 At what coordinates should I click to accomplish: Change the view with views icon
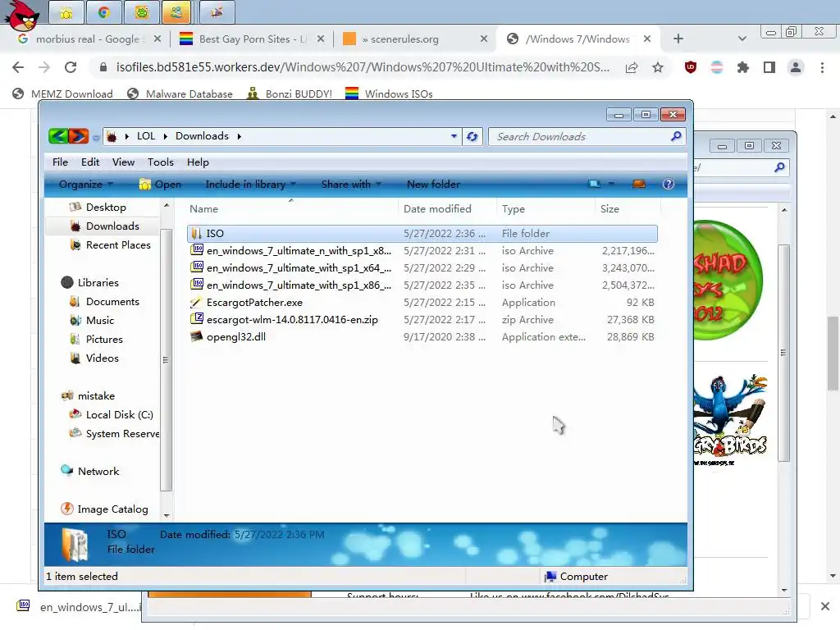coord(595,185)
